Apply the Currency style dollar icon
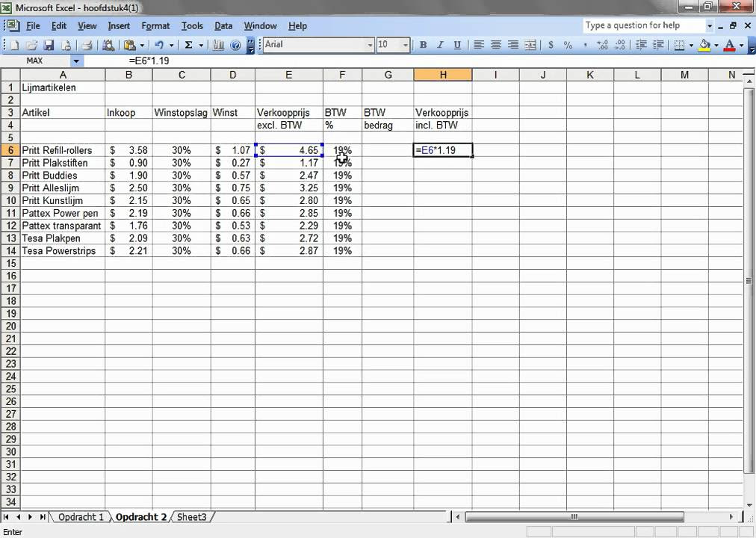The height and width of the screenshot is (538, 756). click(x=551, y=45)
